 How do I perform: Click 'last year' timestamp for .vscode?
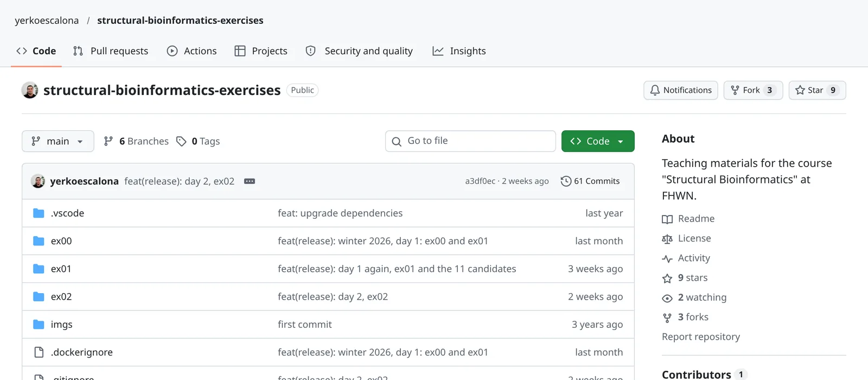(604, 213)
